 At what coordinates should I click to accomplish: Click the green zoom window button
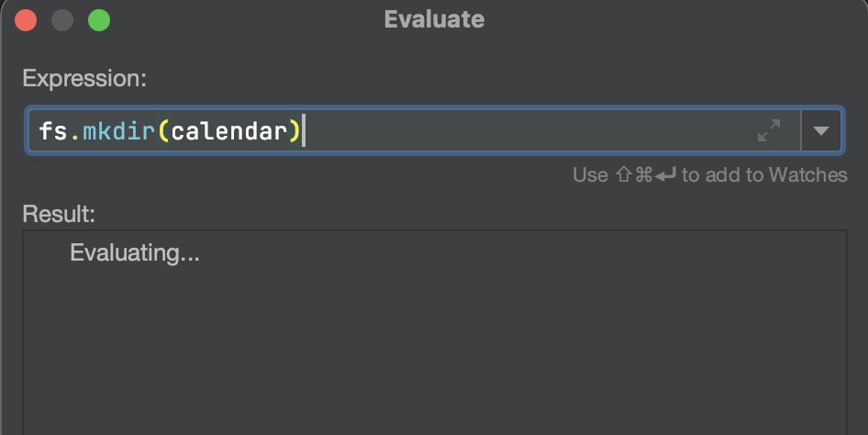(99, 20)
